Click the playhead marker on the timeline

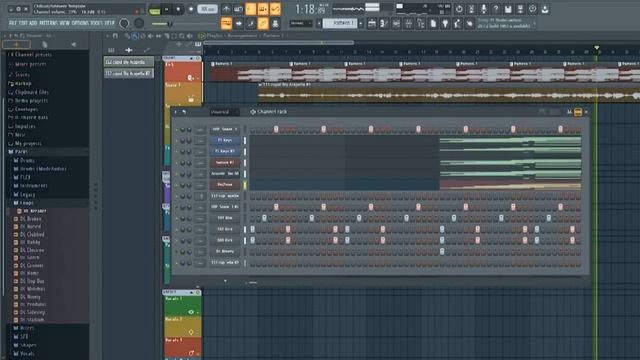(597, 48)
